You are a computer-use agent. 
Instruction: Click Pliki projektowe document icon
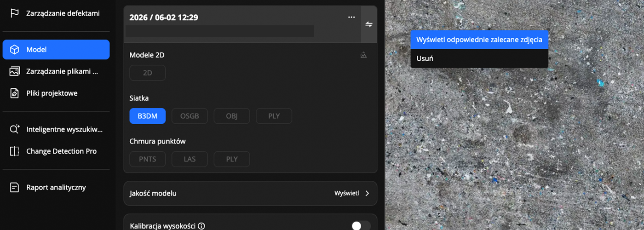tap(14, 93)
